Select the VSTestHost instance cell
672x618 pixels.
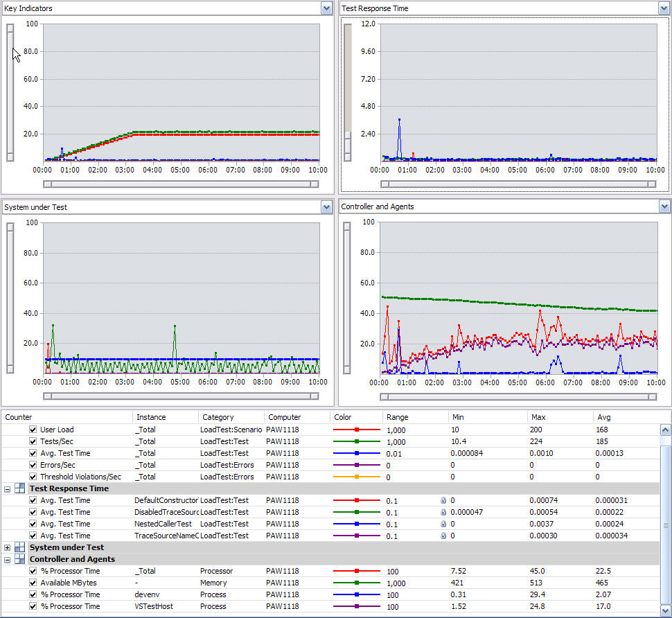154,606
